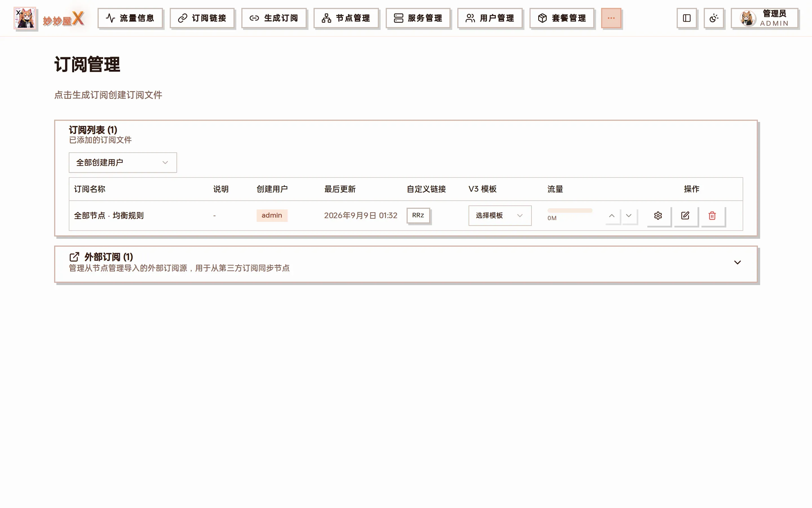This screenshot has height=508, width=812.
Task: Click the 0M traffic value
Action: pos(552,218)
